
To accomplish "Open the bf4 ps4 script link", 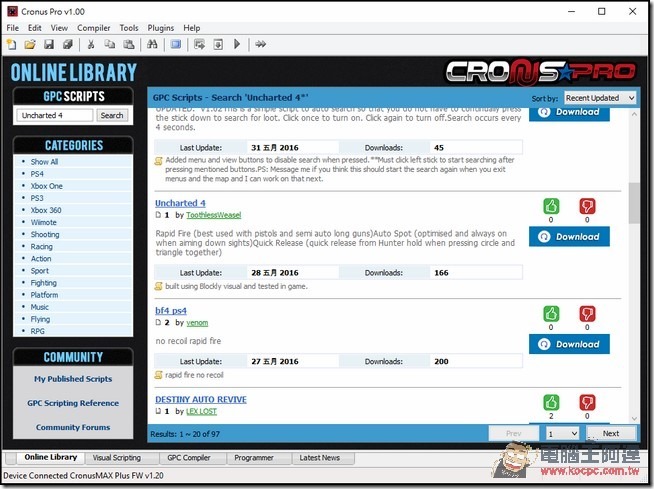I will point(171,311).
